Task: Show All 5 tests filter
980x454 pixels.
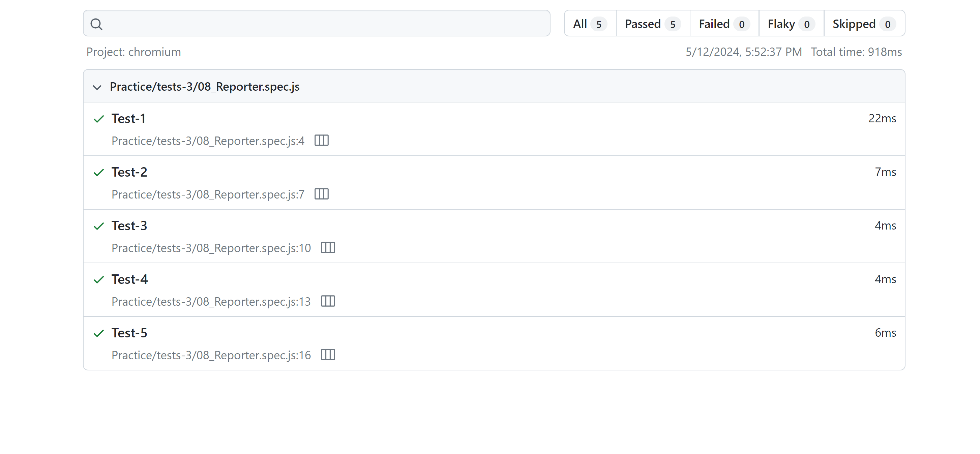Action: point(589,24)
